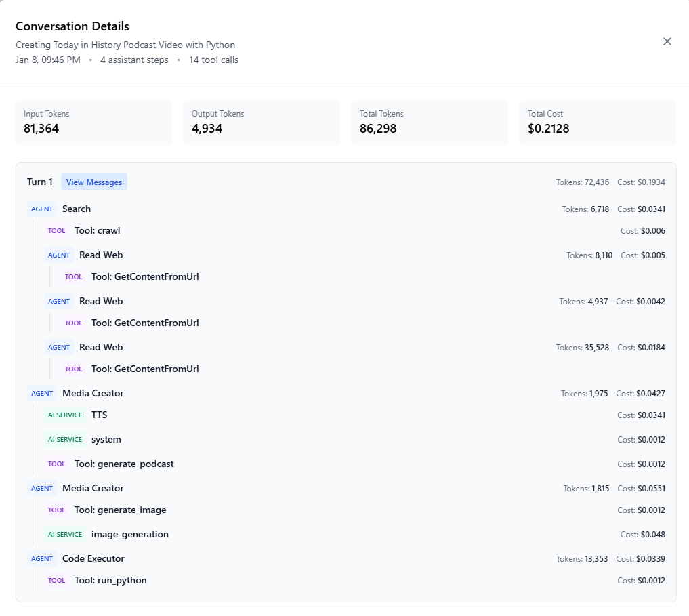Select the Read Web agent with 35,528 tokens
The height and width of the screenshot is (616, 689).
coord(101,348)
